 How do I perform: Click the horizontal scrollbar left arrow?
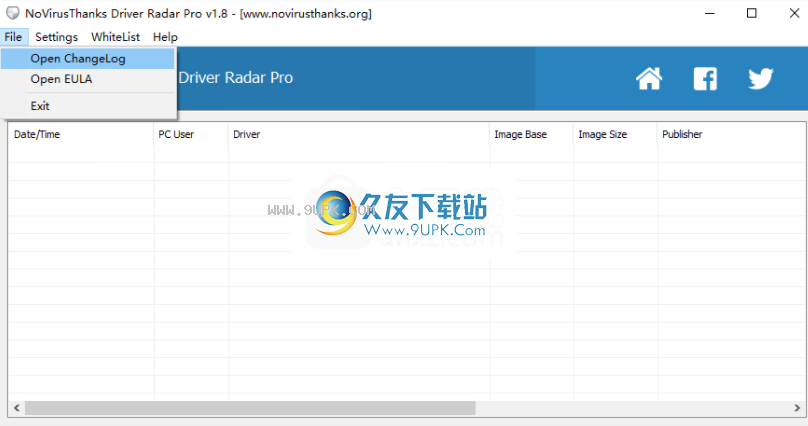tap(16, 408)
